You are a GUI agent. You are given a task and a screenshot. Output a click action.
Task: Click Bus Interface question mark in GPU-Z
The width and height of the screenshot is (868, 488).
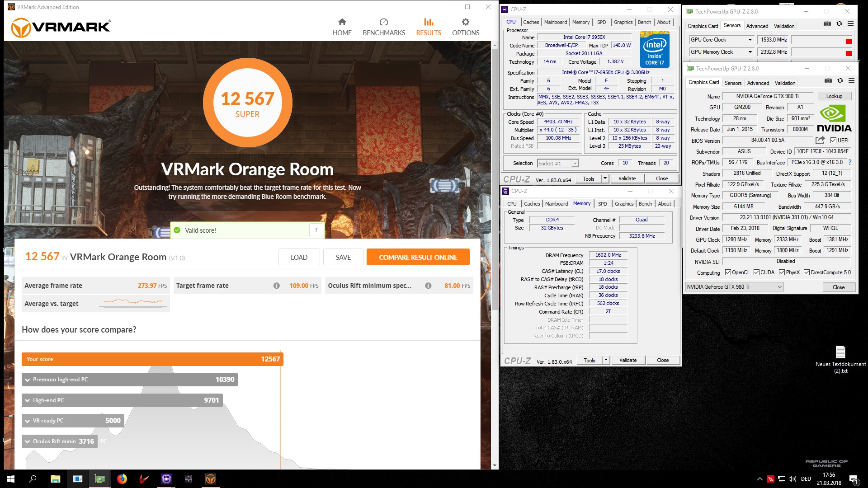click(850, 162)
